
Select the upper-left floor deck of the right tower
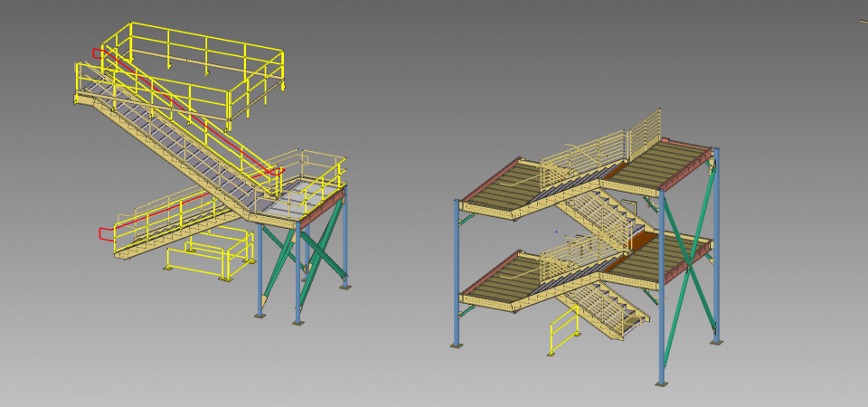(497, 185)
